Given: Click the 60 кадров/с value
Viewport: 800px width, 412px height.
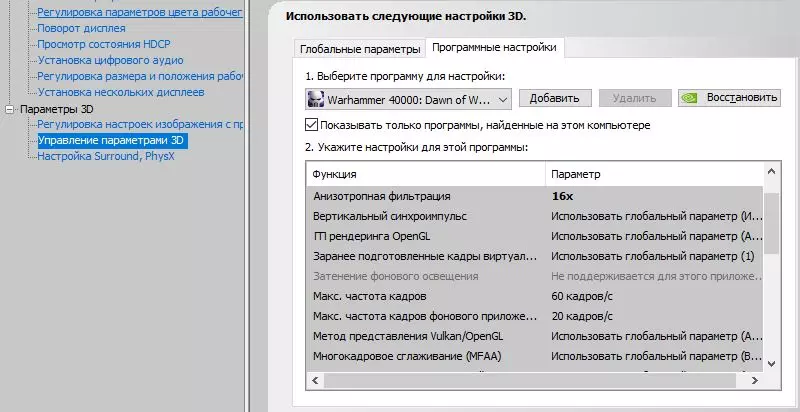Looking at the screenshot, I should click(582, 296).
